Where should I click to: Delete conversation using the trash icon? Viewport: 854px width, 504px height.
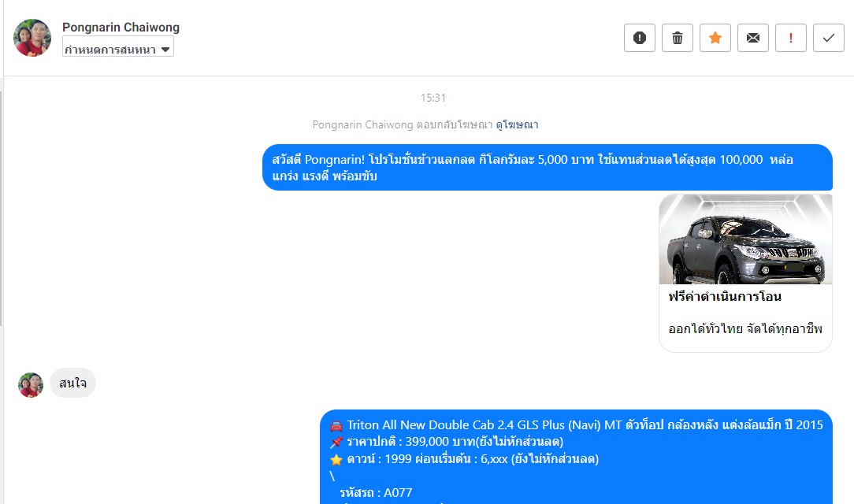pos(678,38)
